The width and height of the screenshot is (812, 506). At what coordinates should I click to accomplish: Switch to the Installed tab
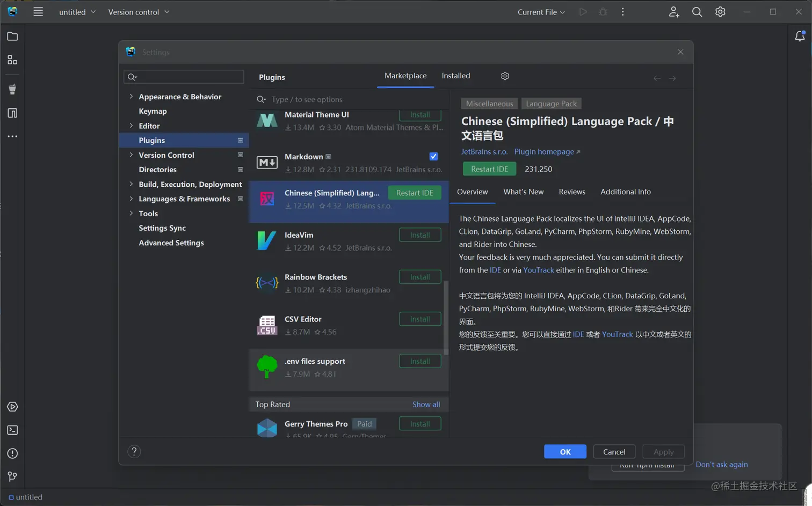[456, 76]
